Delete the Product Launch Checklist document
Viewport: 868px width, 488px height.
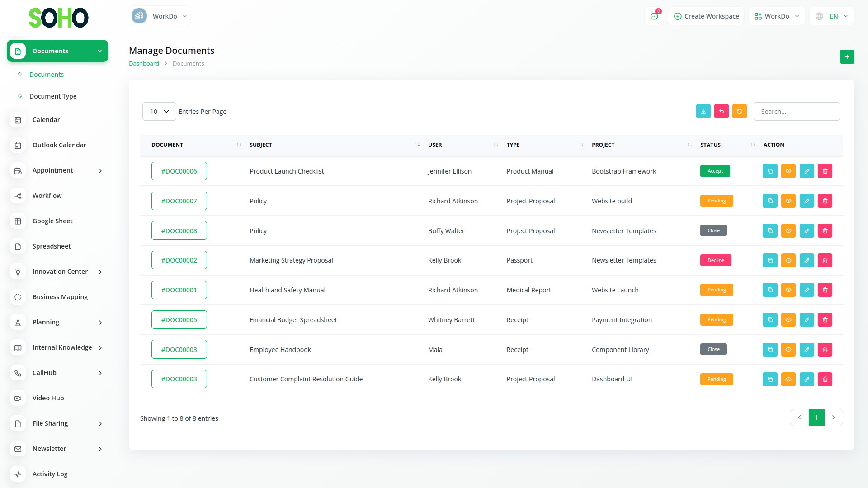click(825, 171)
